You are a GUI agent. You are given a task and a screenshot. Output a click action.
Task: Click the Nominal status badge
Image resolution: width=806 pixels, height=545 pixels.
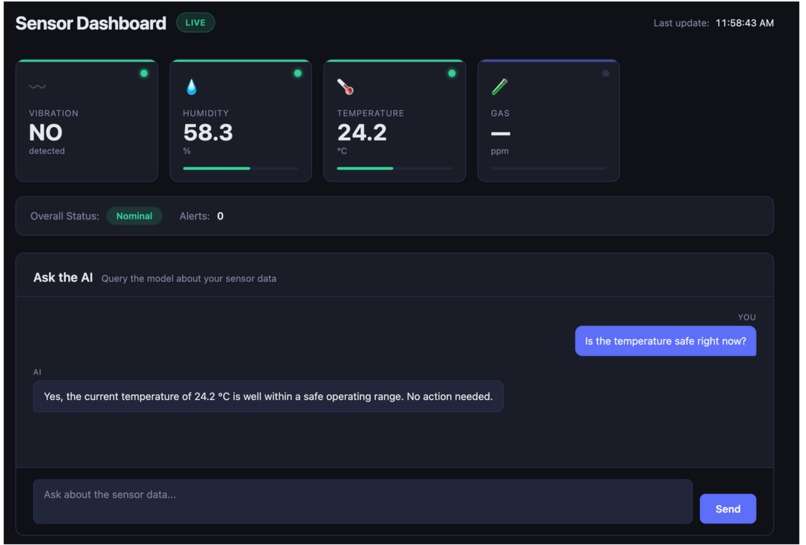(134, 216)
